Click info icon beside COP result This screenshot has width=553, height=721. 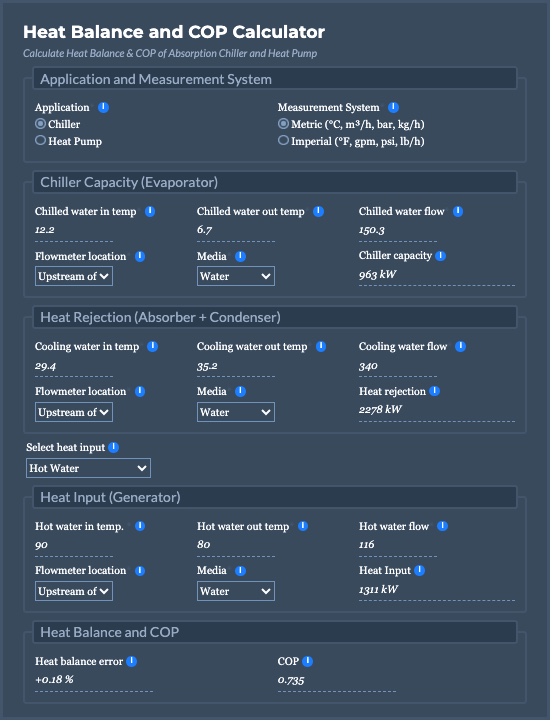pos(308,661)
